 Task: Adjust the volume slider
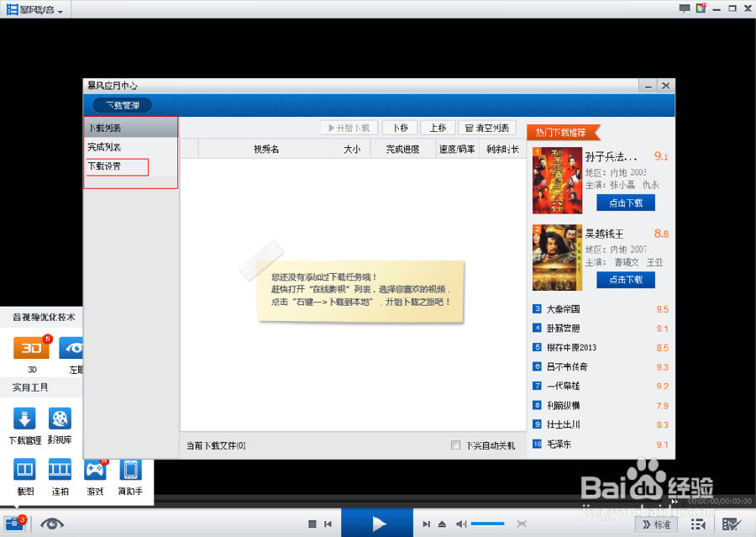487,524
